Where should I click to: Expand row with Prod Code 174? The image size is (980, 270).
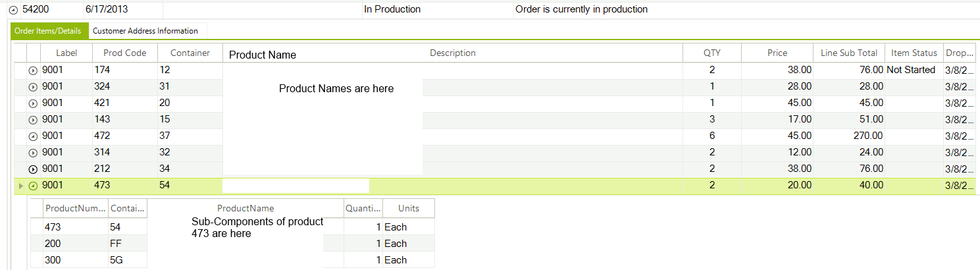(x=33, y=70)
